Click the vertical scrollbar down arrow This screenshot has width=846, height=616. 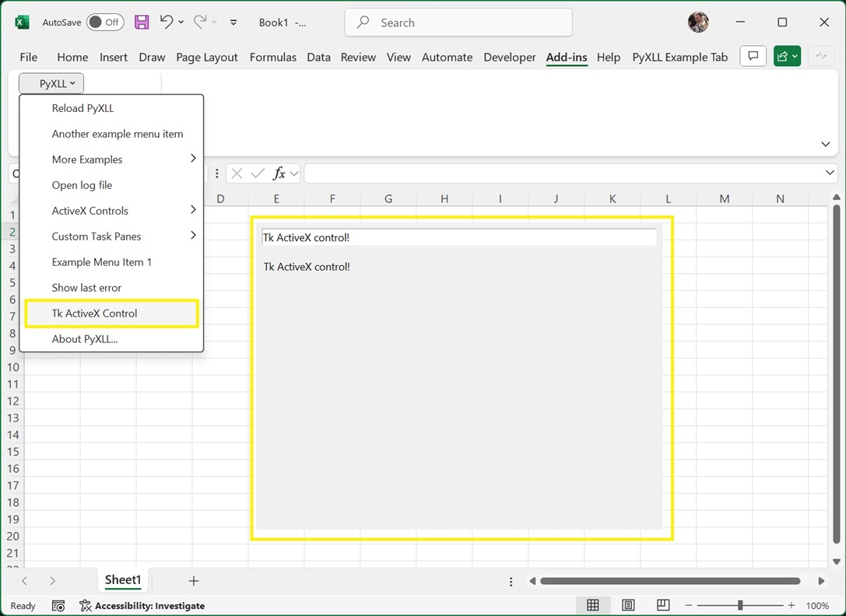point(837,562)
